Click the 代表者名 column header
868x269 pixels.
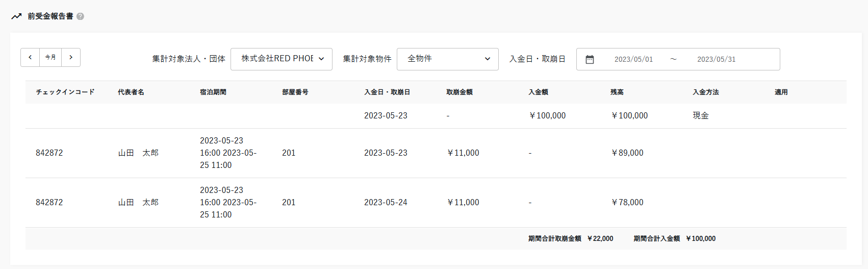point(131,92)
